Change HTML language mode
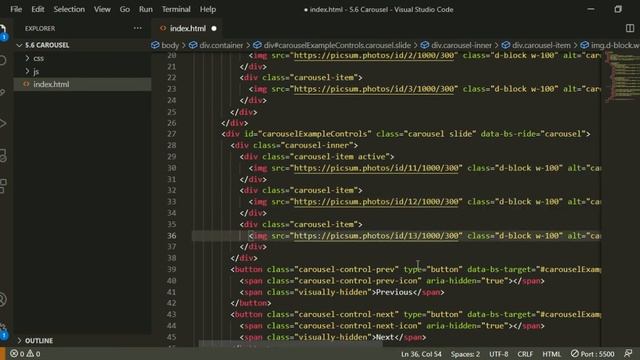Image resolution: width=640 pixels, height=360 pixels. [x=551, y=354]
